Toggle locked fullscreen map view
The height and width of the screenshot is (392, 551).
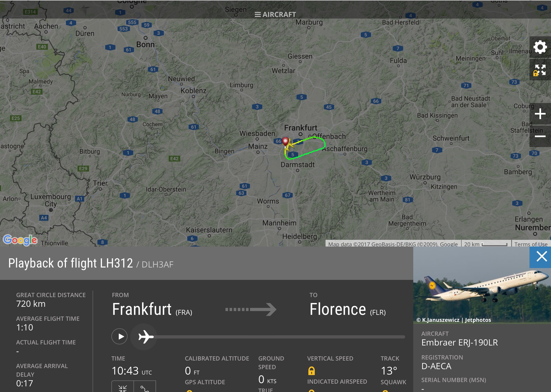pos(540,70)
